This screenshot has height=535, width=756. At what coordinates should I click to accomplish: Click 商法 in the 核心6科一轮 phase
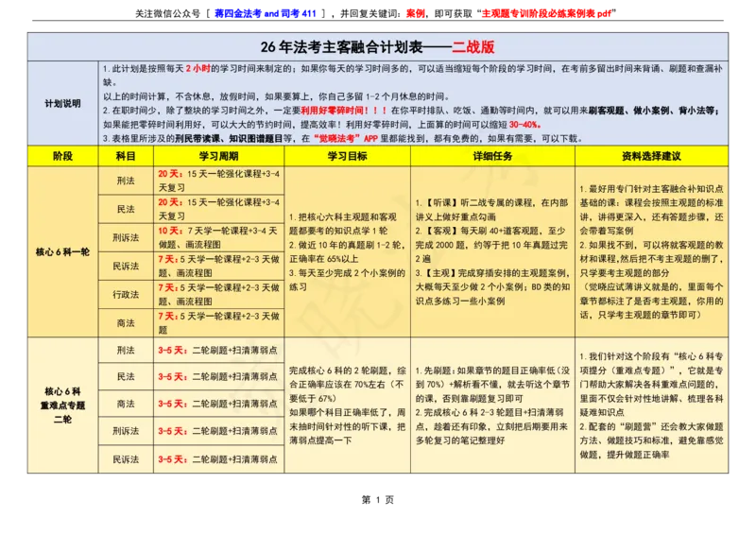click(126, 322)
